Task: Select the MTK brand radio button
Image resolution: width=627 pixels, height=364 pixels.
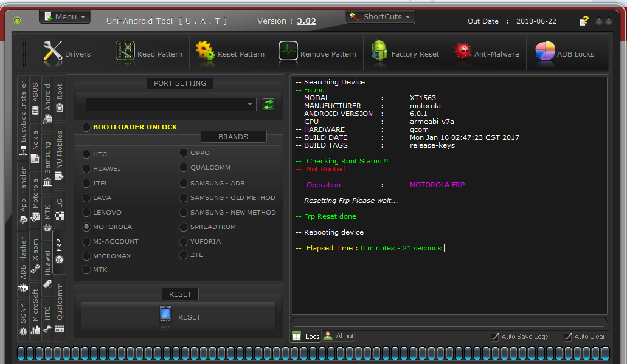Action: (x=86, y=270)
